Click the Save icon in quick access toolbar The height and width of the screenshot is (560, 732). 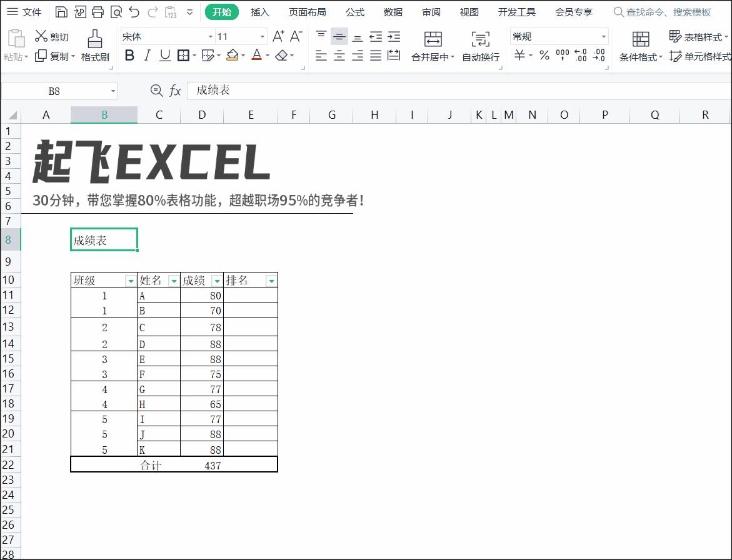(61, 12)
